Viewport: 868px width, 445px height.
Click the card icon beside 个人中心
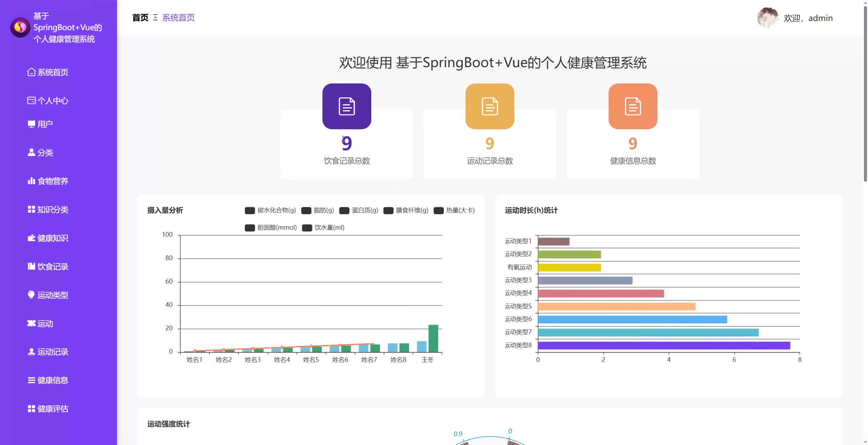(x=31, y=101)
